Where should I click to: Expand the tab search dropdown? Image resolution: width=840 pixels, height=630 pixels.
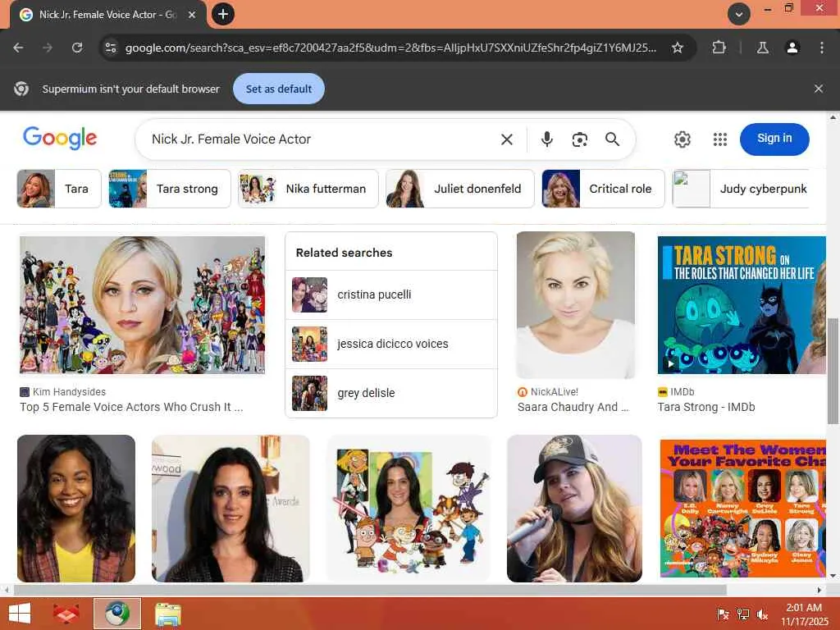coord(739,15)
